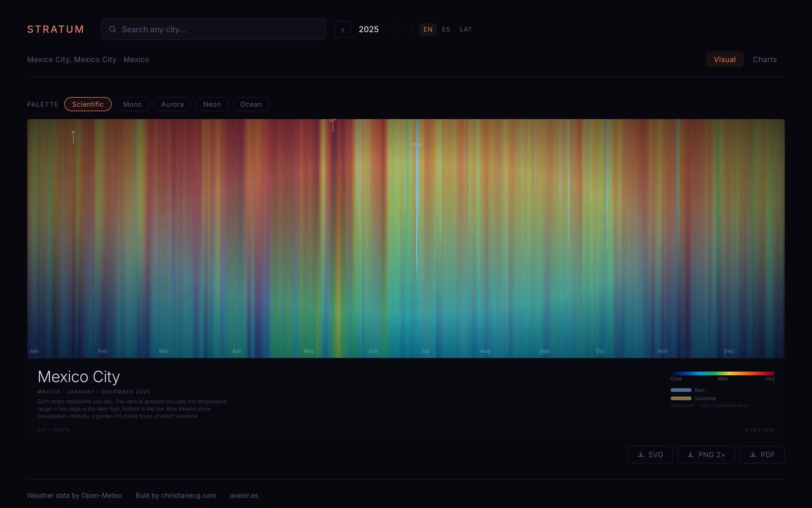
Task: Download the PDF export
Action: pos(762,455)
